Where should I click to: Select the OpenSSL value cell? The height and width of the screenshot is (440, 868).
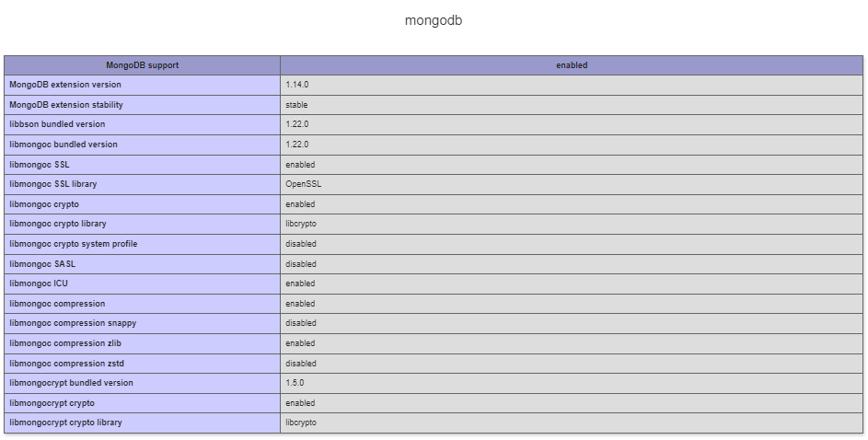[x=304, y=184]
